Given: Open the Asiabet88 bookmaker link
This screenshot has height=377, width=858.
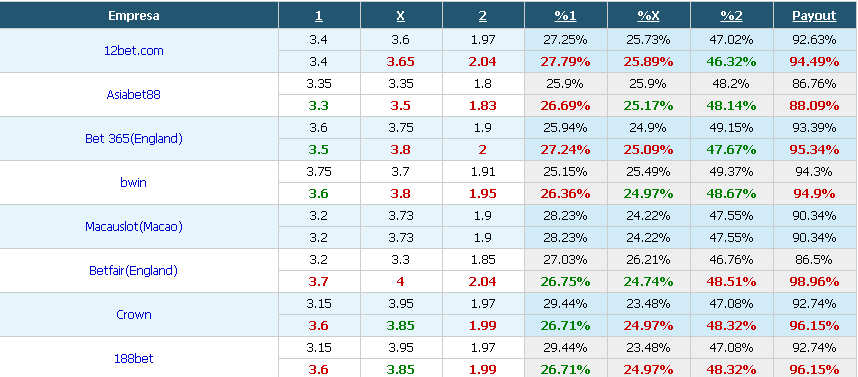Looking at the screenshot, I should 134,95.
